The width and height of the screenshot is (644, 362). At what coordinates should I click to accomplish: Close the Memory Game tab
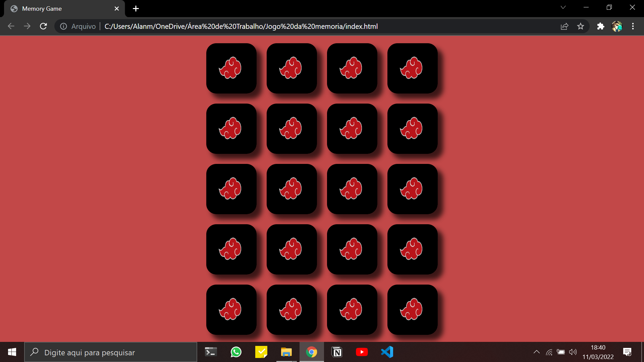[117, 9]
